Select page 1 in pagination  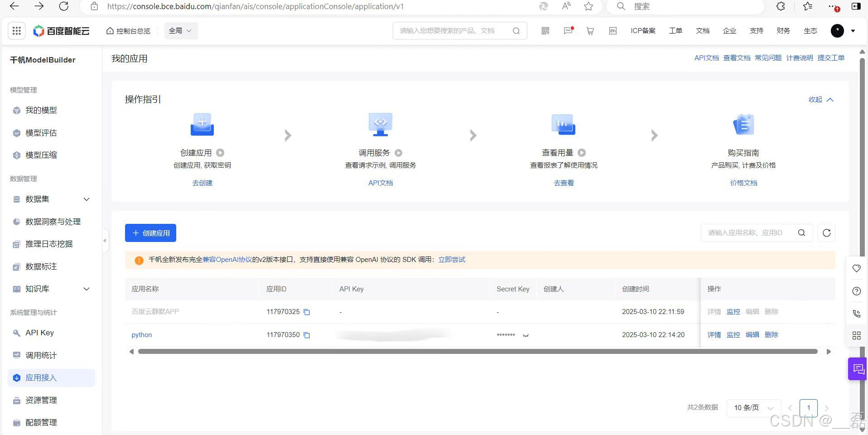pos(809,408)
